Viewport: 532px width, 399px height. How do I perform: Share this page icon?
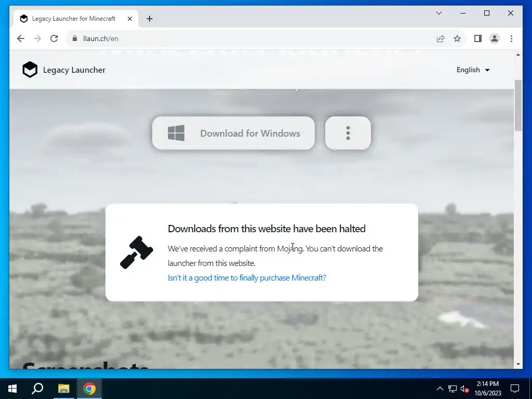(x=441, y=38)
